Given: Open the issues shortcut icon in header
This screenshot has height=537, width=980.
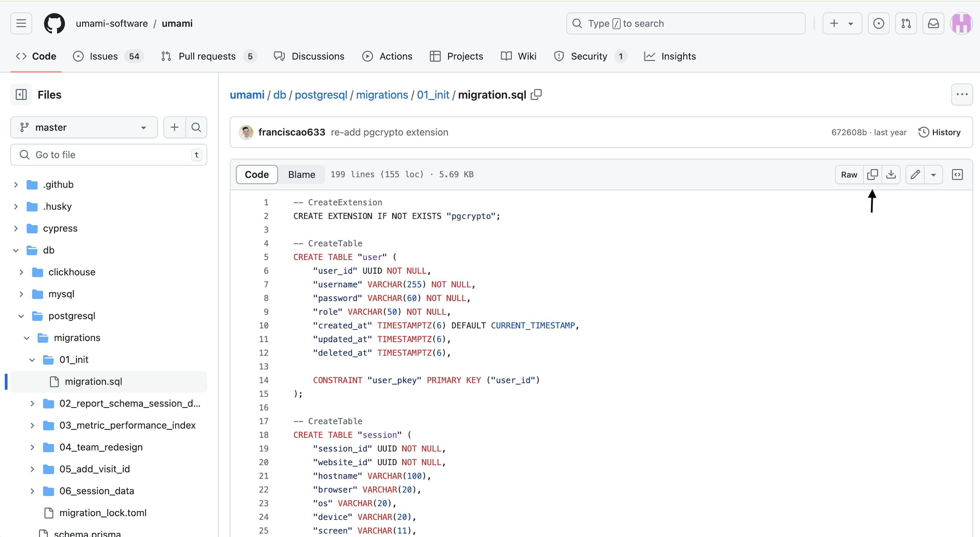Looking at the screenshot, I should click(x=878, y=23).
